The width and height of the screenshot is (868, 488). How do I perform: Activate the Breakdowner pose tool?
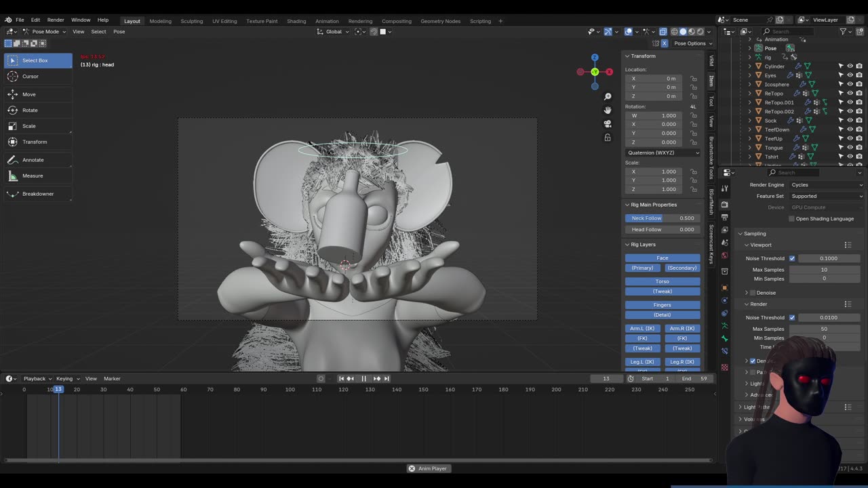[38, 194]
